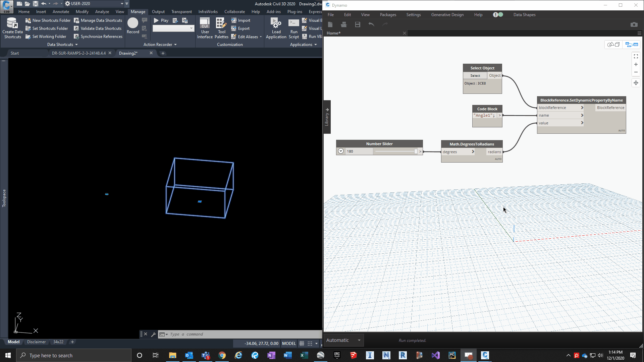Open command line customize wrench
Screen dimensions: 644x362
pos(153,334)
